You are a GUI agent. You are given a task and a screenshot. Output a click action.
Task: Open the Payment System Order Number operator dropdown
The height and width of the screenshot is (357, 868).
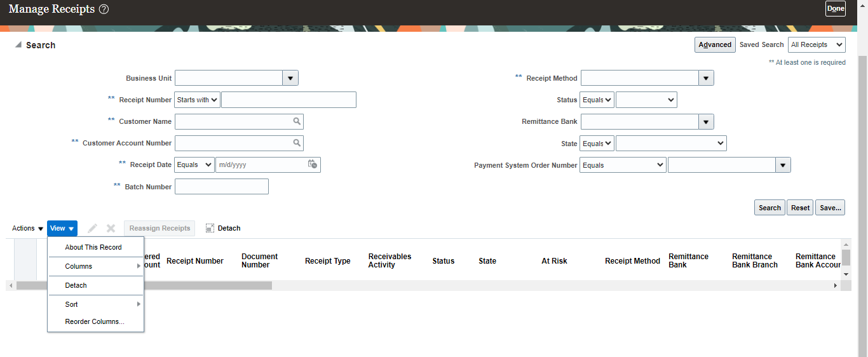coord(623,165)
